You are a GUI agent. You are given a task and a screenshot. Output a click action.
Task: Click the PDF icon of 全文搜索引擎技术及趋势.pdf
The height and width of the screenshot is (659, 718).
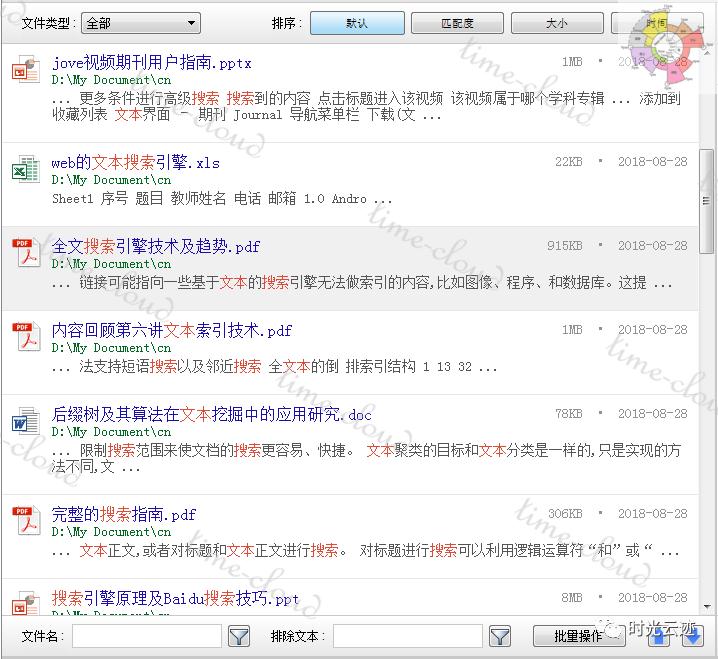[x=26, y=253]
